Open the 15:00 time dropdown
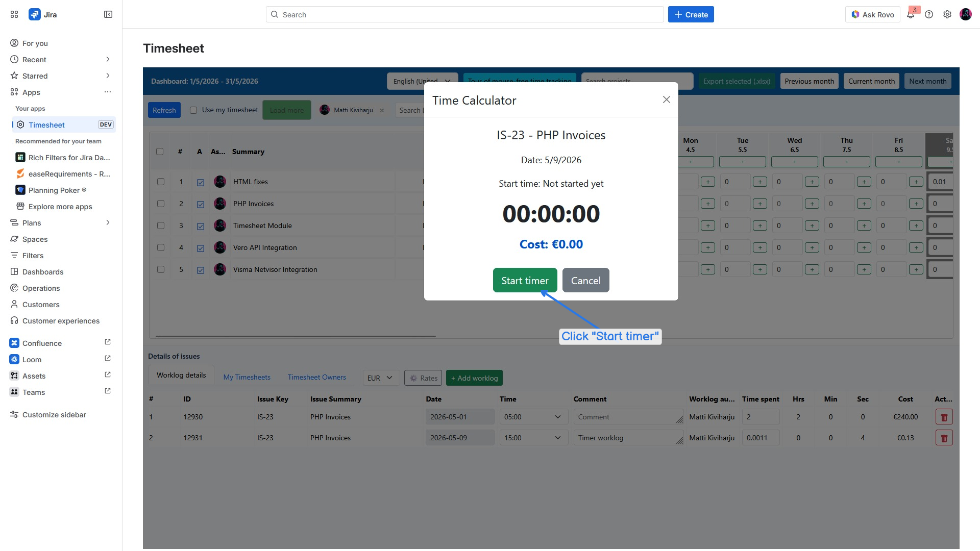 point(533,438)
